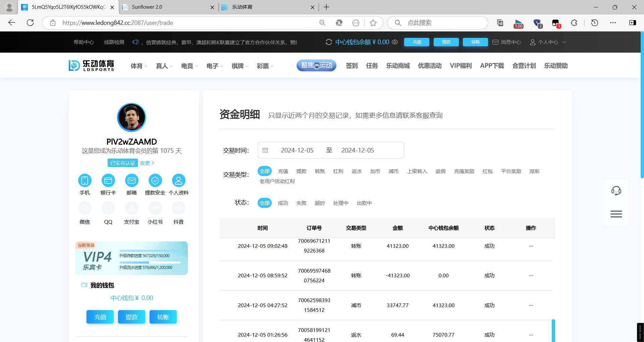
Task: Click the email icon (邮箱)
Action: coord(131,181)
